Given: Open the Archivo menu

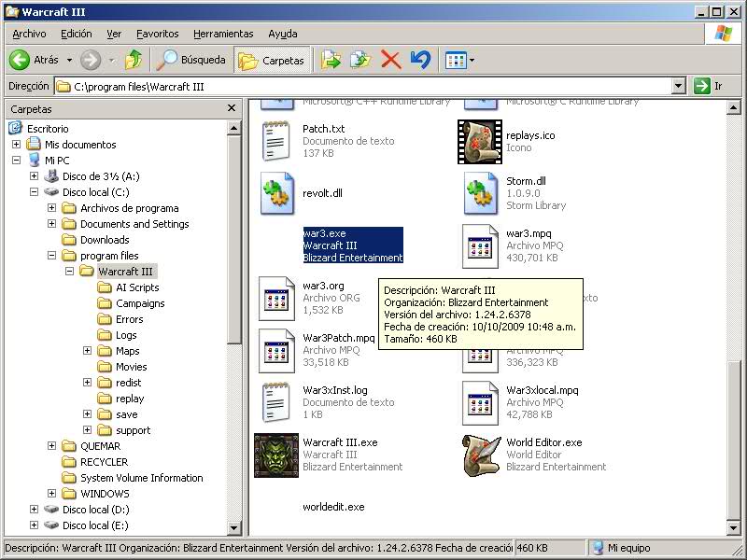Looking at the screenshot, I should point(29,34).
